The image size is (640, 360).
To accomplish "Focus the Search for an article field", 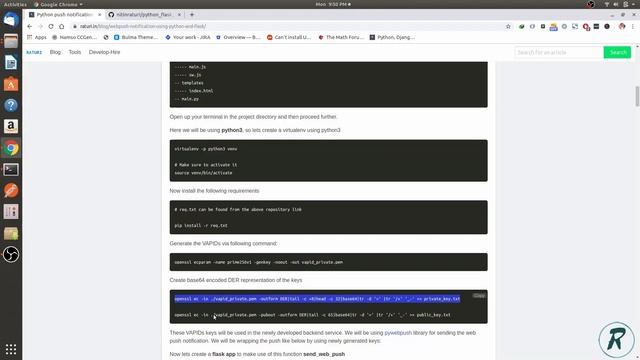I will [x=559, y=52].
